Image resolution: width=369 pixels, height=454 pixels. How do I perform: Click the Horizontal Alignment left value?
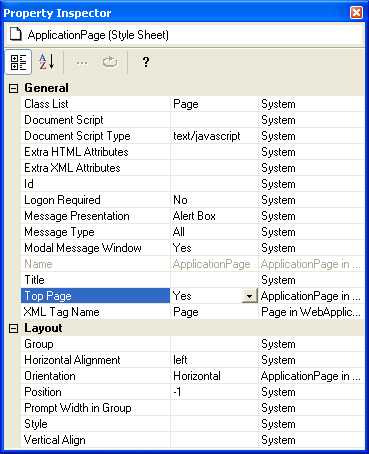pos(214,360)
